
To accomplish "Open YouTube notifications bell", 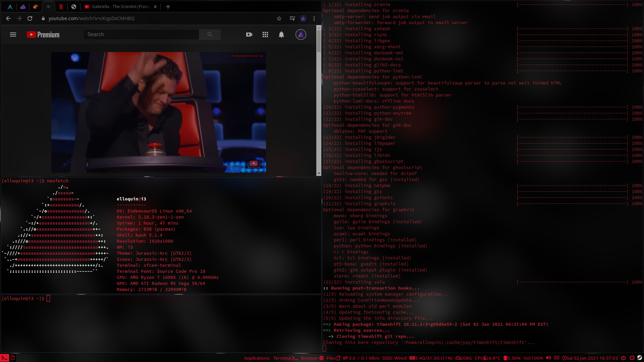I will tap(281, 35).
